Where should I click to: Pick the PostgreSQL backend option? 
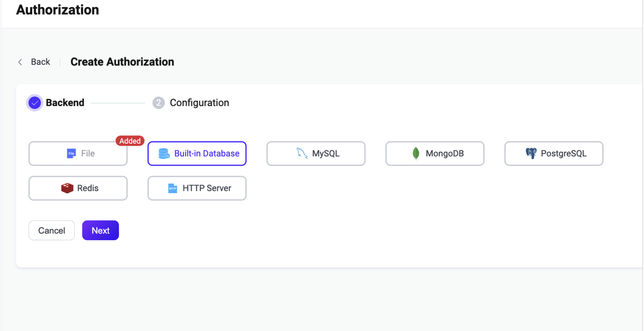tap(554, 153)
